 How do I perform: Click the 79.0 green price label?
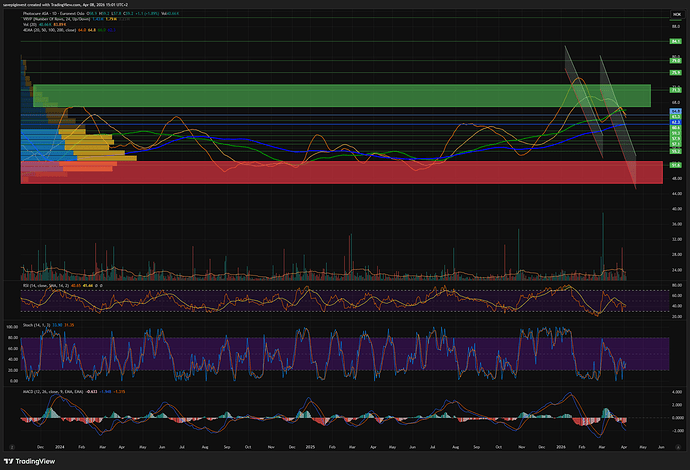tap(675, 61)
